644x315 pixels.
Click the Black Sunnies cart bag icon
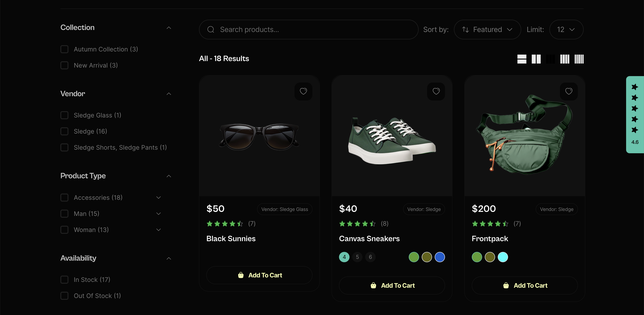click(241, 275)
